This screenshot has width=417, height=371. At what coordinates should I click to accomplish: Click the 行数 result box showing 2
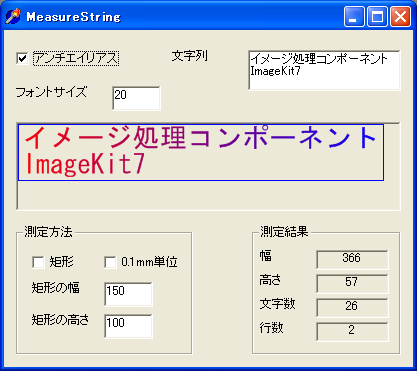[352, 332]
